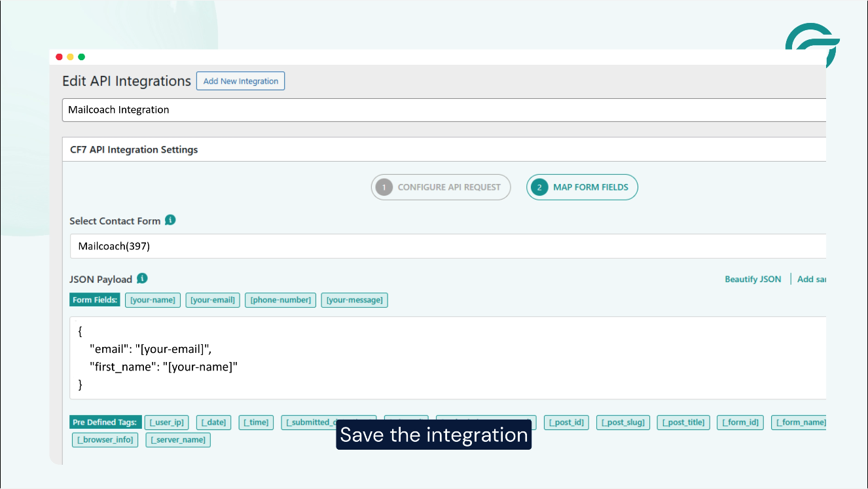Insert the [your-message] form field tag

354,300
